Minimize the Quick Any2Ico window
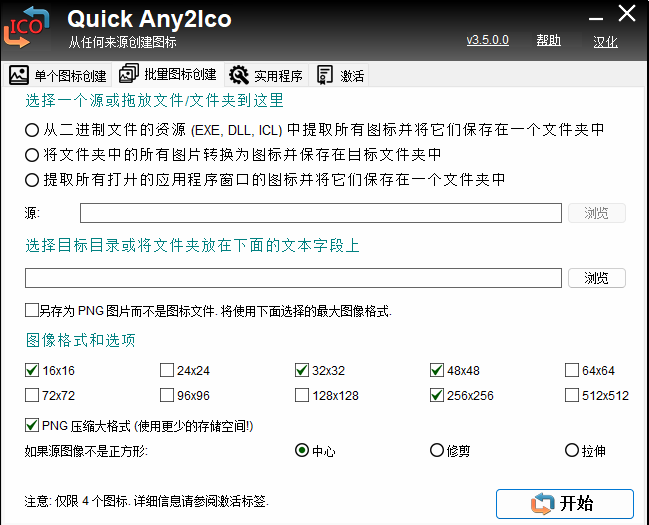The image size is (649, 525). (596, 18)
